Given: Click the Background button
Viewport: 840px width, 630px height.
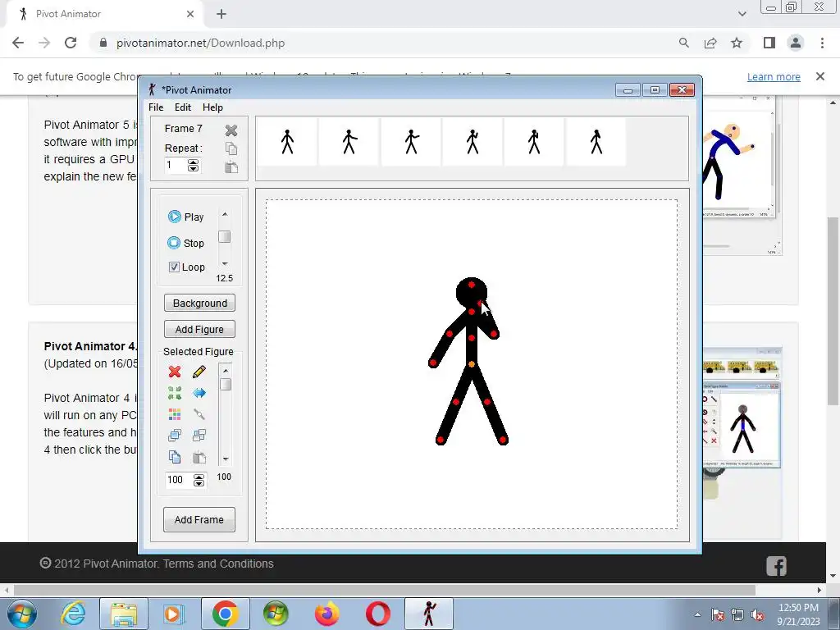Looking at the screenshot, I should (199, 304).
